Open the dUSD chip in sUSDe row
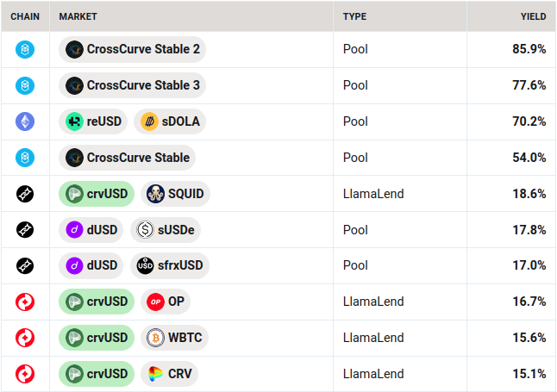 pos(92,230)
